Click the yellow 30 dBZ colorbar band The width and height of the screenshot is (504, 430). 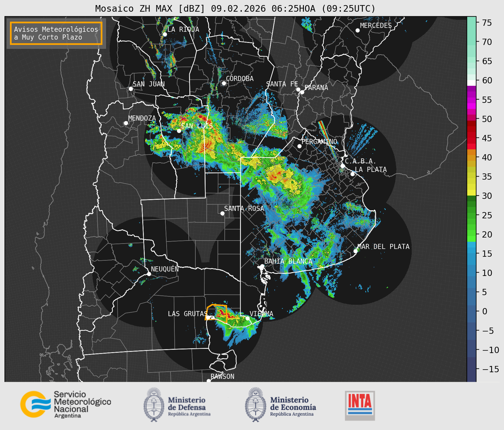coord(471,193)
